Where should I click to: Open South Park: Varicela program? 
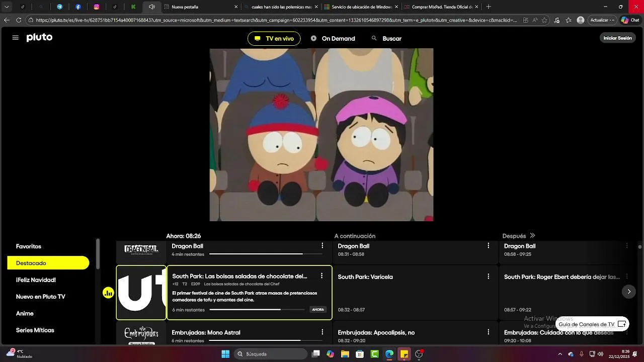[416, 293]
